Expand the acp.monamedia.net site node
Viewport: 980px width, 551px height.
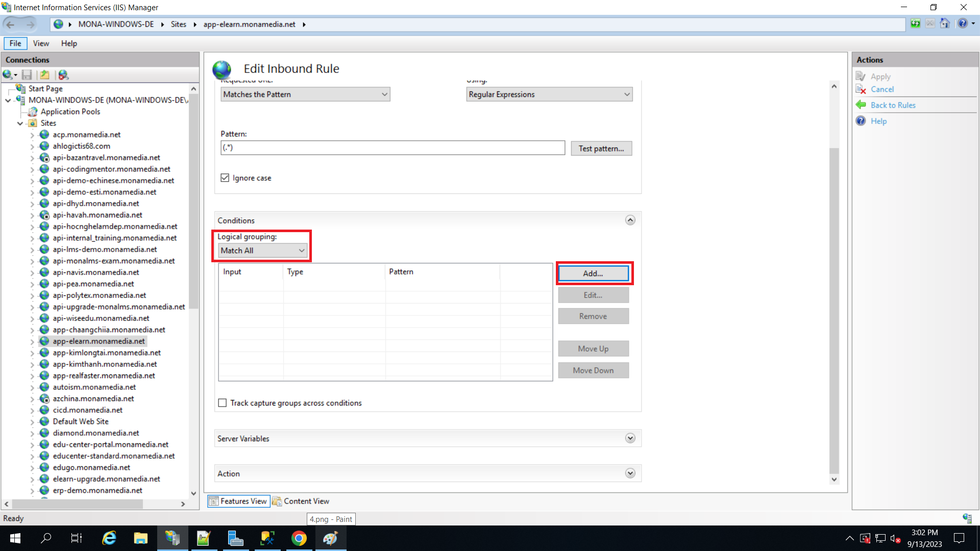tap(32, 135)
